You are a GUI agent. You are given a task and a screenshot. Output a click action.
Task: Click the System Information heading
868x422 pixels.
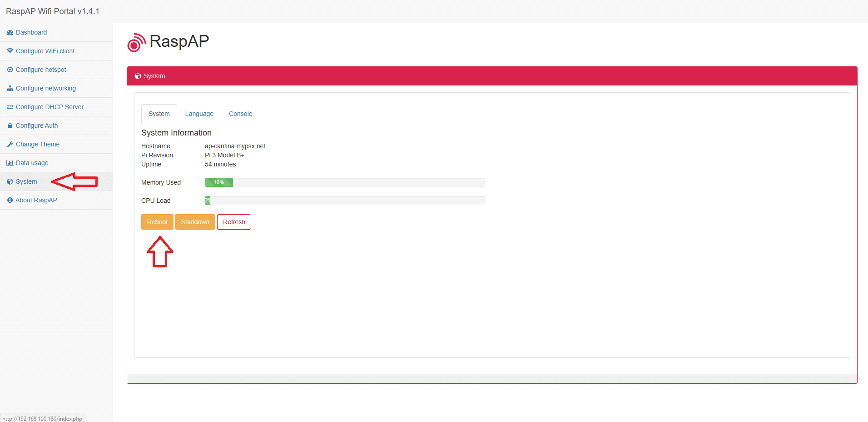[x=176, y=133]
